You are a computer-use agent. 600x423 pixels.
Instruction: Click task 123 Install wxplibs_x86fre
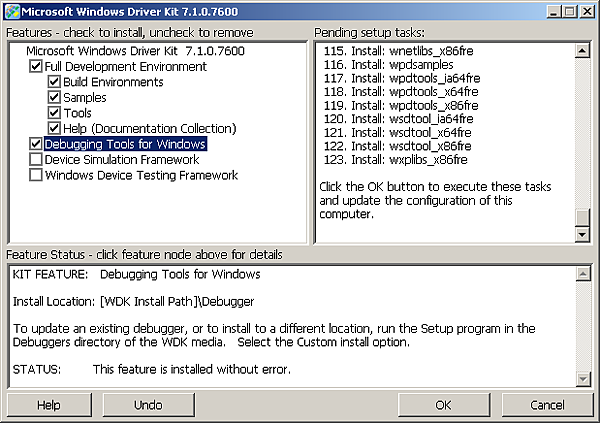[x=395, y=160]
